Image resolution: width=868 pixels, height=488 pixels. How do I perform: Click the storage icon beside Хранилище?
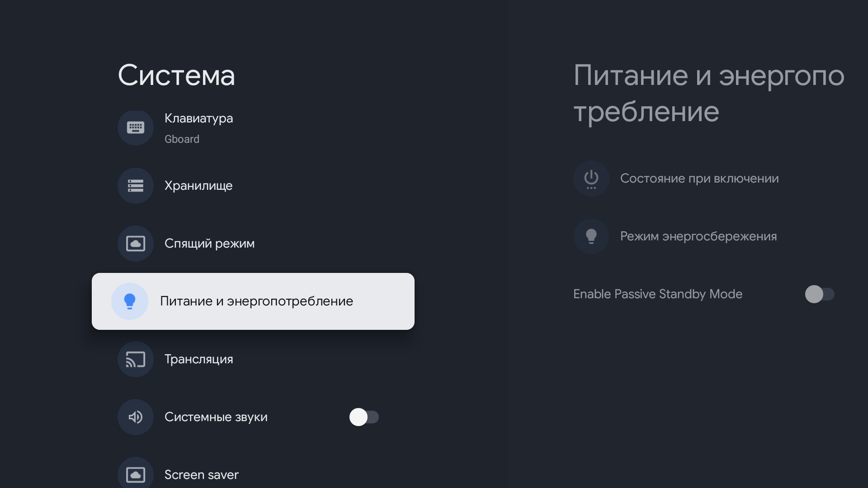coord(135,186)
